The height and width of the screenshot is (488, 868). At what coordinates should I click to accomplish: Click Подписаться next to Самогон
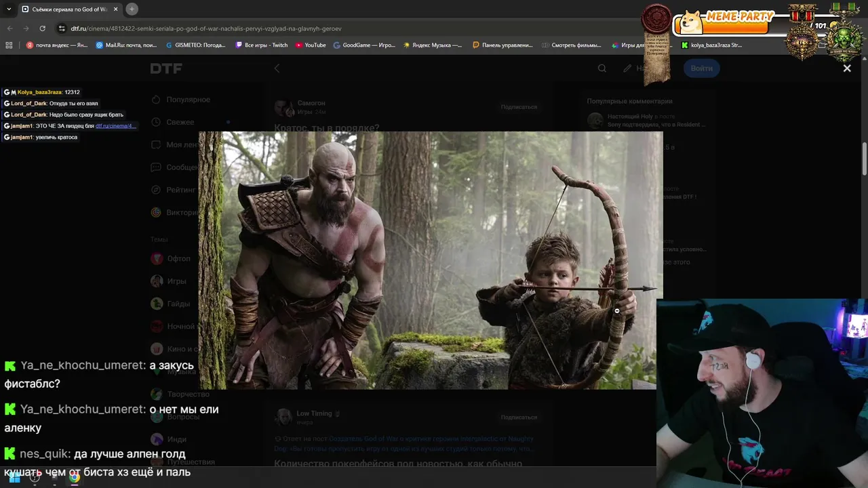tap(519, 107)
